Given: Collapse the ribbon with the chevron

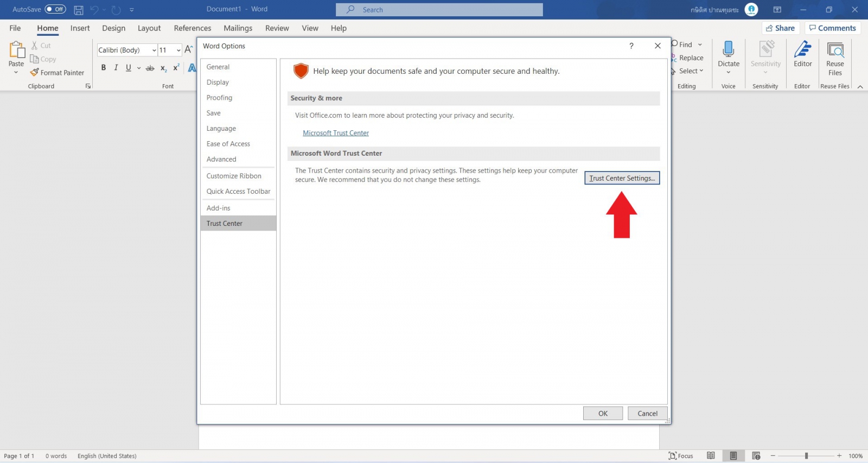Looking at the screenshot, I should [860, 87].
